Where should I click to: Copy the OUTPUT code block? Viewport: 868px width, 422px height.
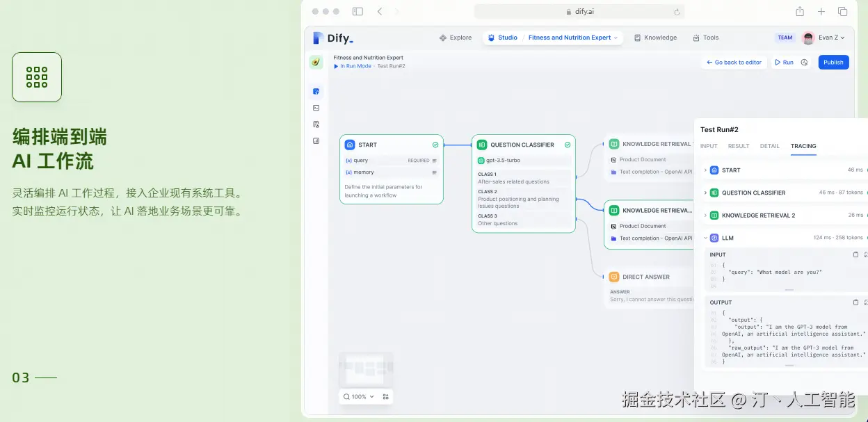(855, 302)
